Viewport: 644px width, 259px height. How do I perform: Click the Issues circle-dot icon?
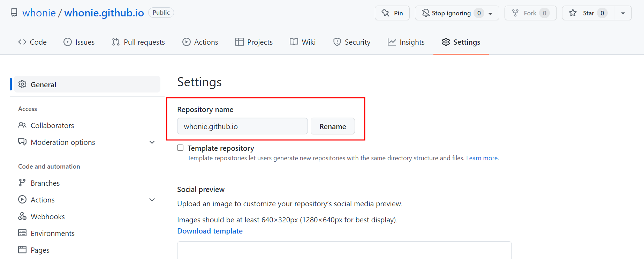[x=68, y=42]
